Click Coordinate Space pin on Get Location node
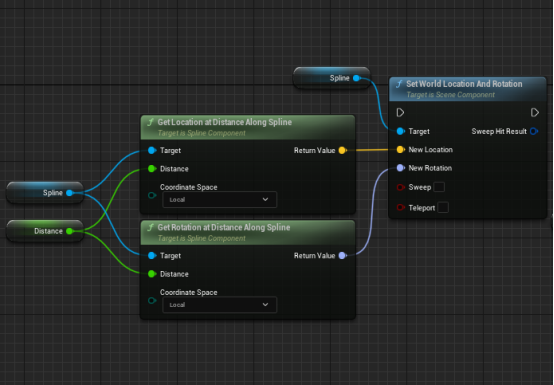The width and height of the screenshot is (554, 385). point(152,195)
